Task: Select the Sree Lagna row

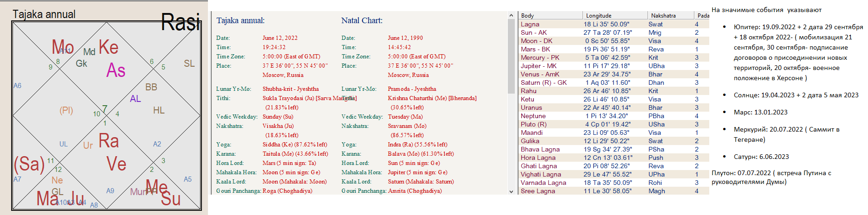Action: coord(614,191)
